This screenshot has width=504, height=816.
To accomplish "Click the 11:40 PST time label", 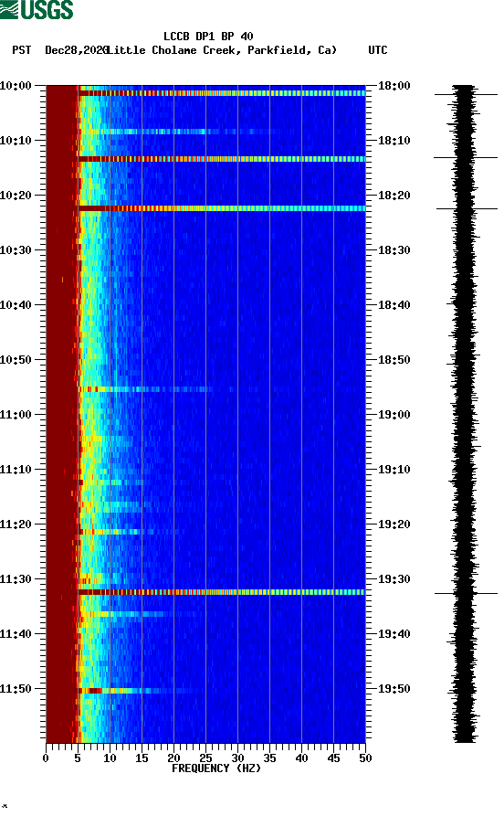I will pyautogui.click(x=16, y=634).
